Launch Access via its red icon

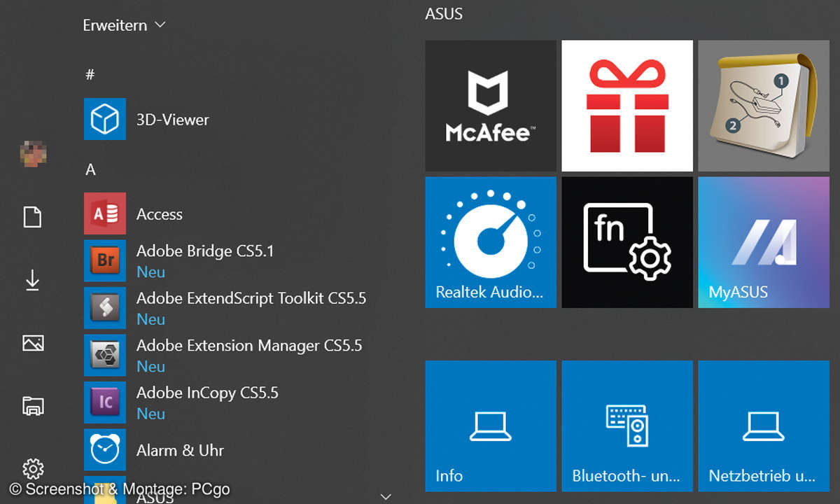point(105,213)
